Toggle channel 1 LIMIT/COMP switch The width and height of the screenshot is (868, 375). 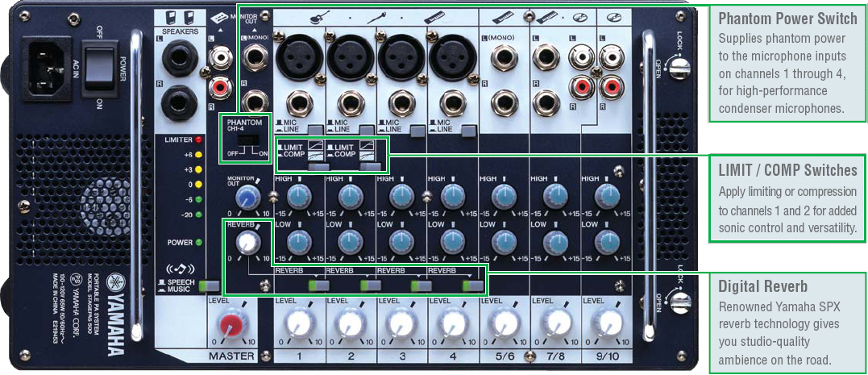coord(318,167)
